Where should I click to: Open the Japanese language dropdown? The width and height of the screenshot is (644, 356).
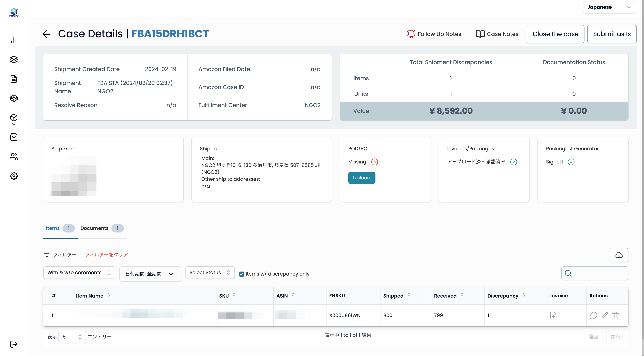pos(609,7)
